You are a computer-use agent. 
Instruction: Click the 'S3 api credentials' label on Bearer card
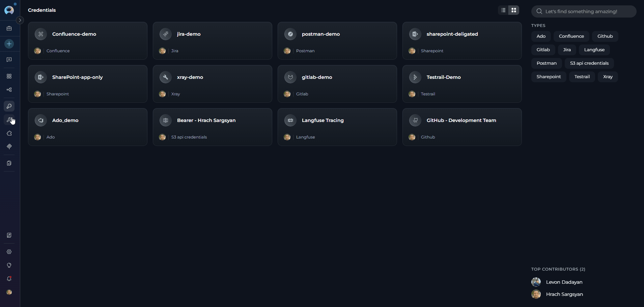click(189, 137)
